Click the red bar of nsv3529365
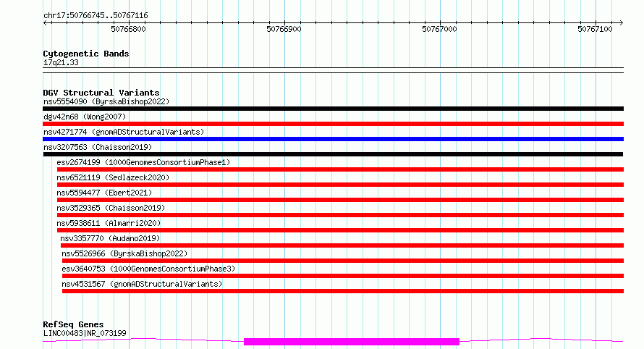 click(340, 215)
